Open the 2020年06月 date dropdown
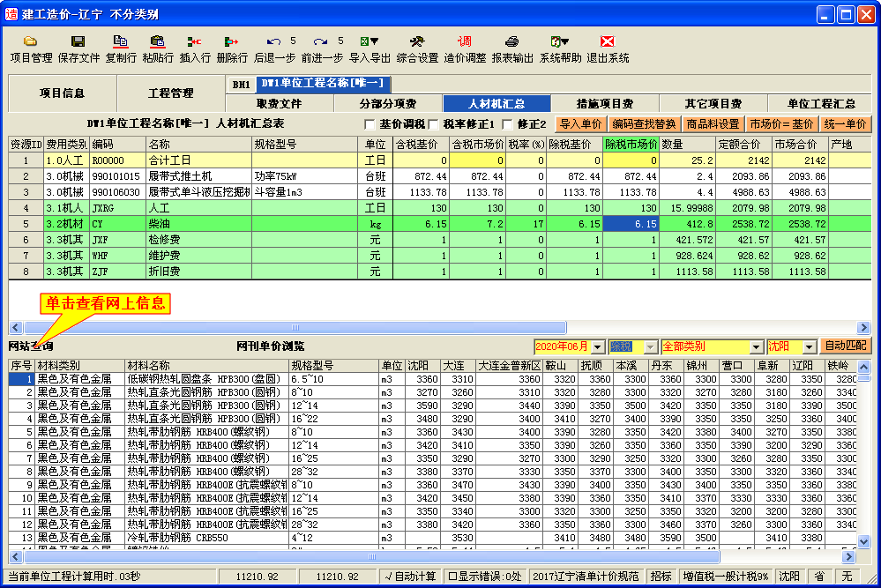Viewport: 881px width, 588px height. pyautogui.click(x=598, y=347)
